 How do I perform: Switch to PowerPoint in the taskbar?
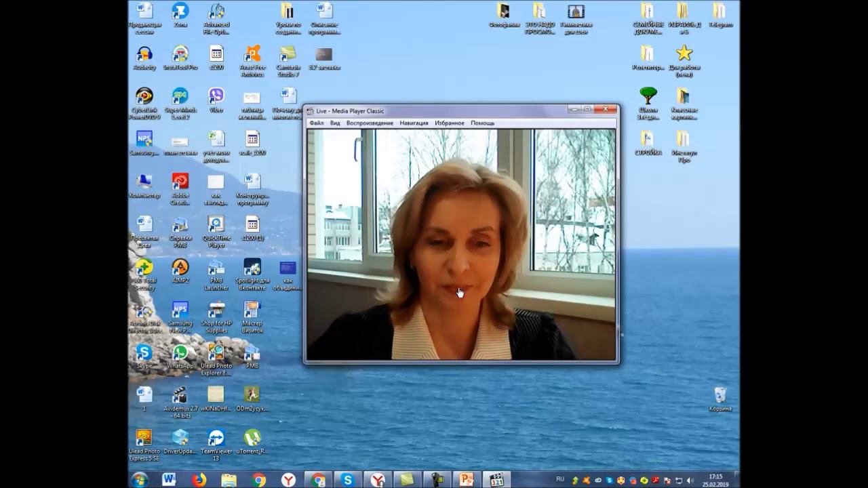pos(467,479)
